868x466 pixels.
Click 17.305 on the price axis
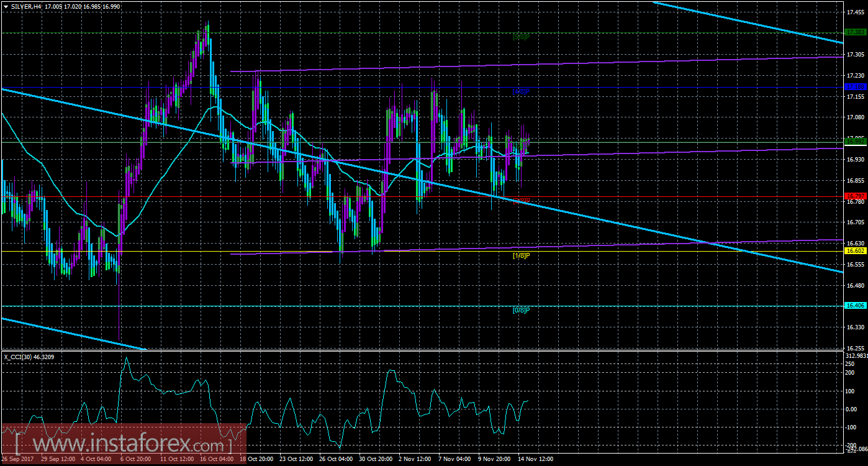pyautogui.click(x=855, y=55)
